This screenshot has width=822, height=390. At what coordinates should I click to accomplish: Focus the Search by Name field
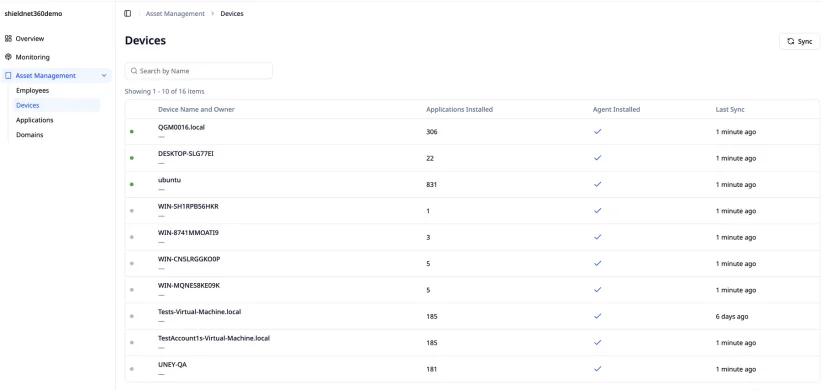point(199,71)
